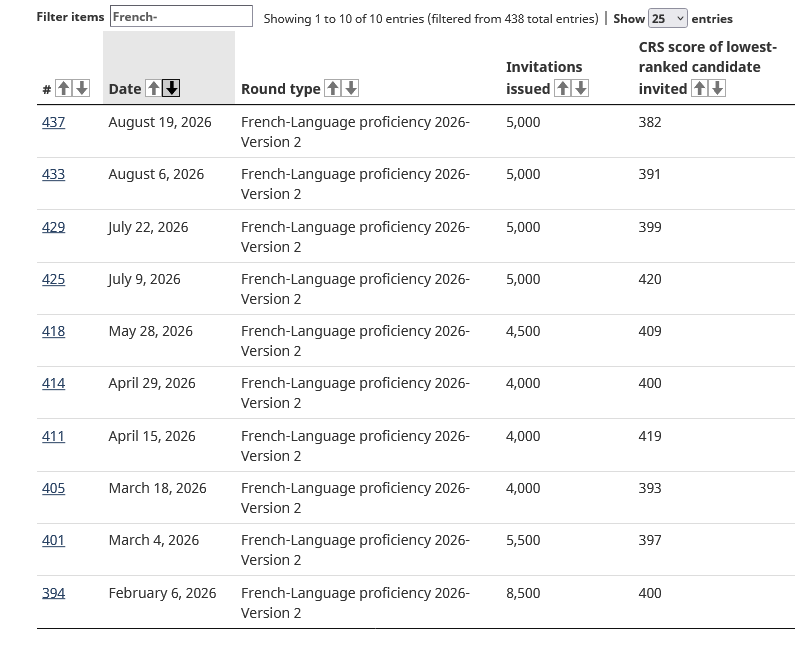Click round type text in row 394
The width and height of the screenshot is (796, 648).
pyautogui.click(x=355, y=603)
